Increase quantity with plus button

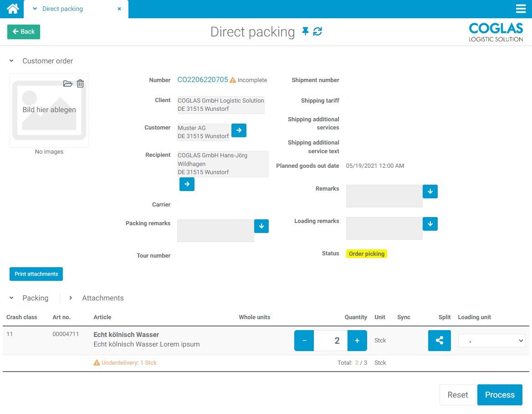pyautogui.click(x=357, y=341)
